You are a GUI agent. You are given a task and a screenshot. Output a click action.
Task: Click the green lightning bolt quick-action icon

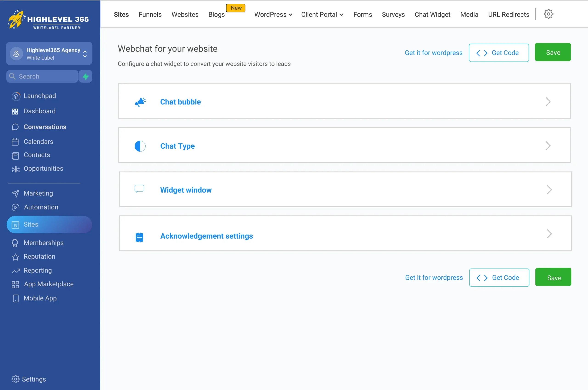[86, 76]
